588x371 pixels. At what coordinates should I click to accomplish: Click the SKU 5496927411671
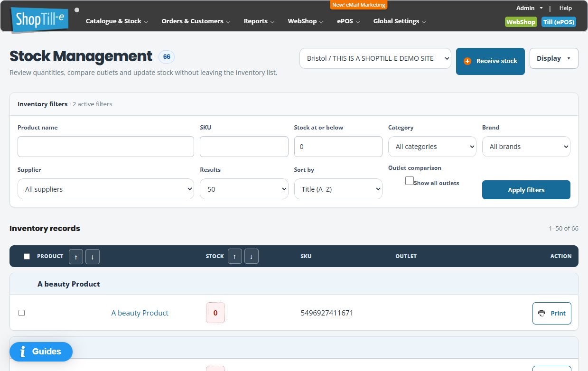pos(327,313)
